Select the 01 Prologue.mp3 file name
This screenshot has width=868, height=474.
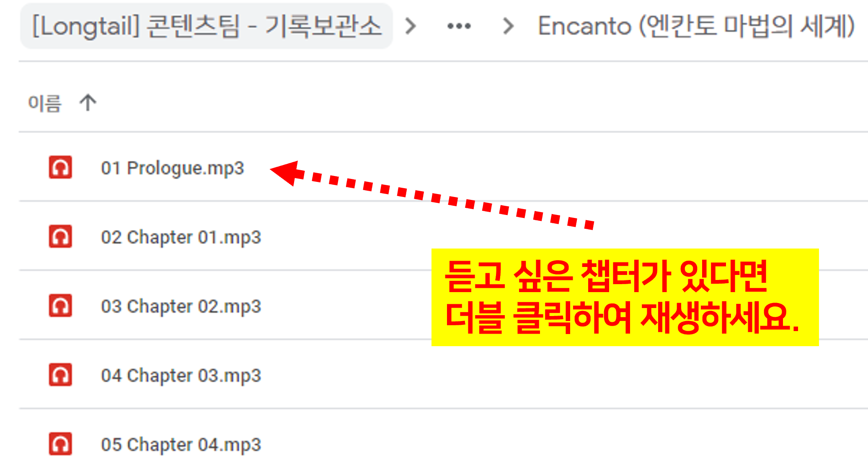[x=172, y=168]
